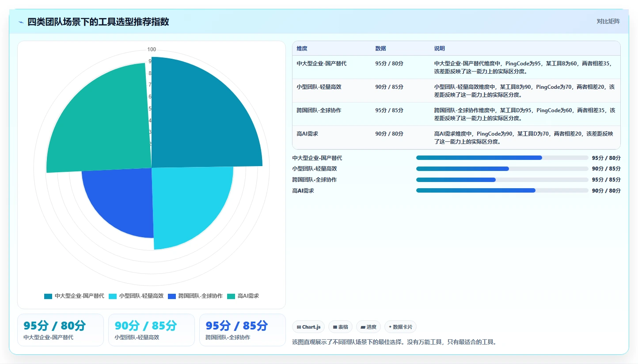This screenshot has height=364, width=638.
Task: Click the Chart.js tag icon
Action: [299, 327]
